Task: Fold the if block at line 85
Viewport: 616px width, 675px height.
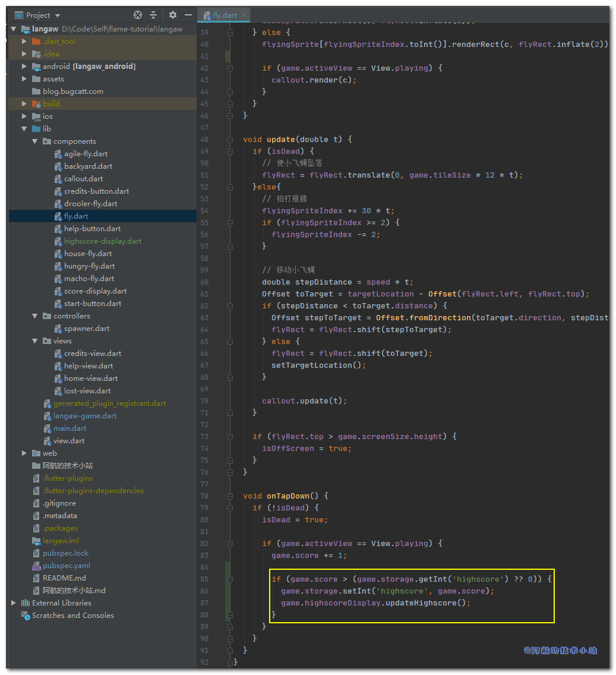Action: pos(229,579)
